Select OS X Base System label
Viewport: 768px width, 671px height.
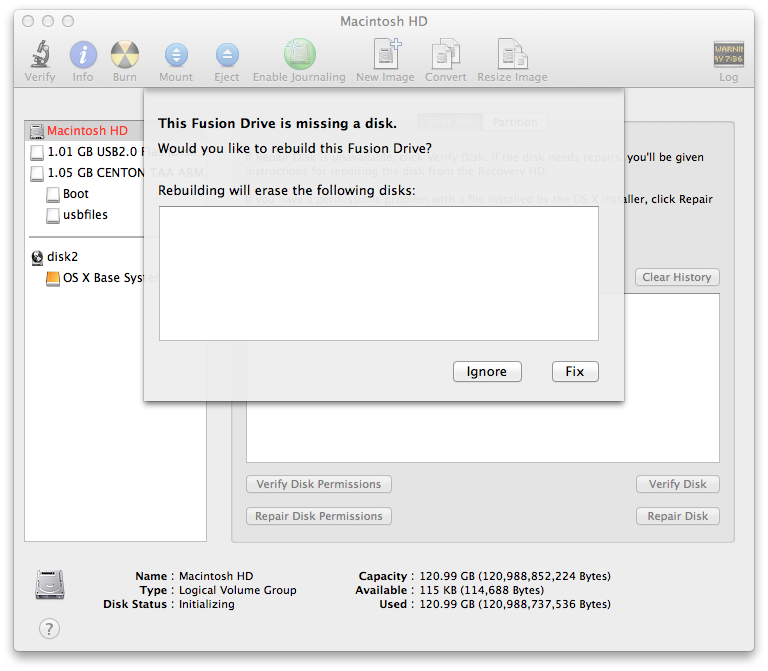[x=103, y=278]
